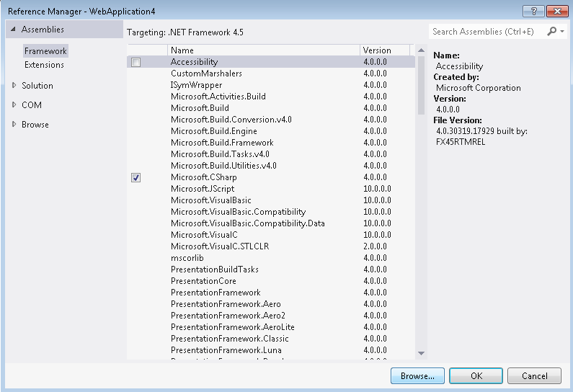Select the Extensions category

click(x=44, y=65)
